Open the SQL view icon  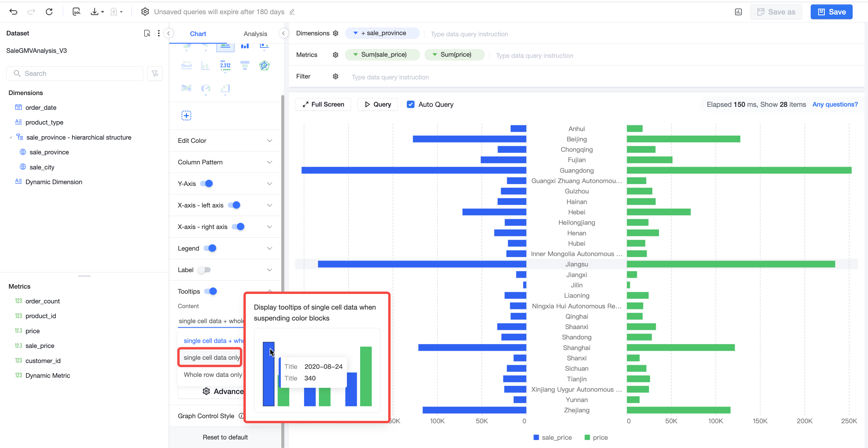[x=77, y=12]
